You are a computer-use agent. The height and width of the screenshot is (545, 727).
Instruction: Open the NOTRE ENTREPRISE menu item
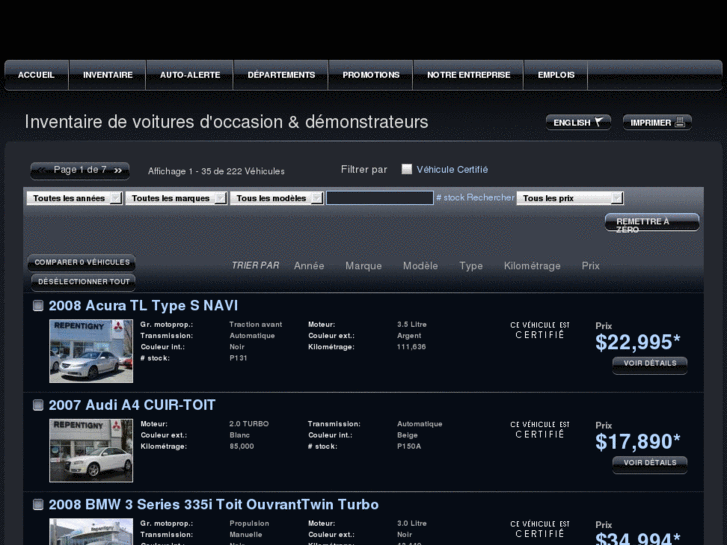pos(468,75)
